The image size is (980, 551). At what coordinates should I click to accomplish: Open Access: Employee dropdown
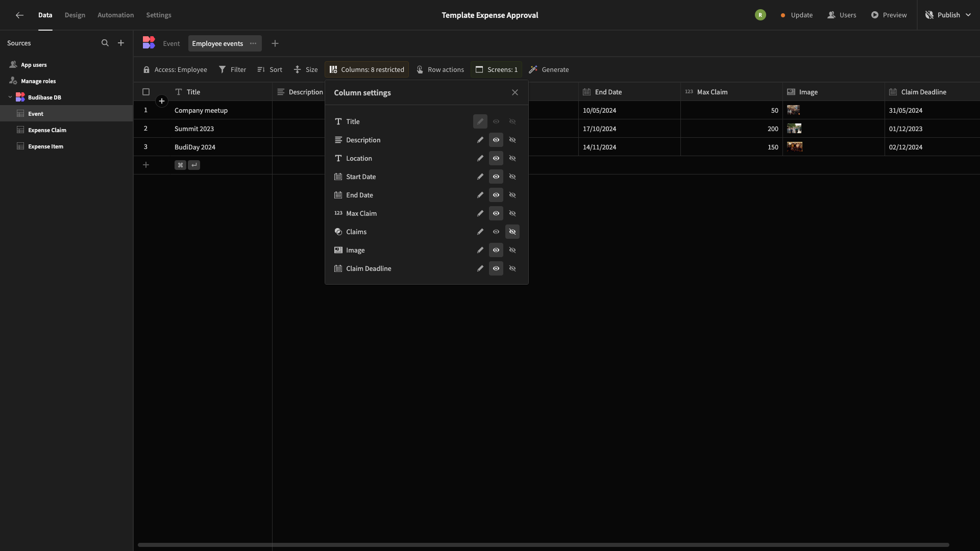[175, 69]
